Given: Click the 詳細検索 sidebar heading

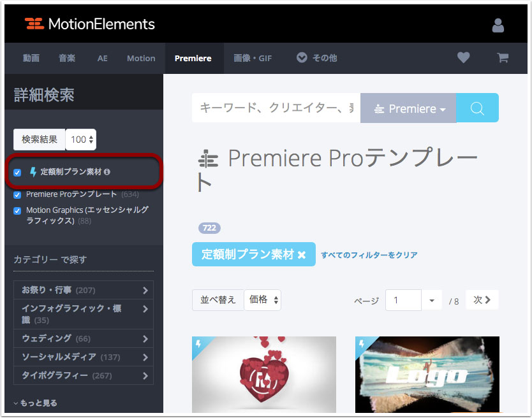Looking at the screenshot, I should 44,95.
